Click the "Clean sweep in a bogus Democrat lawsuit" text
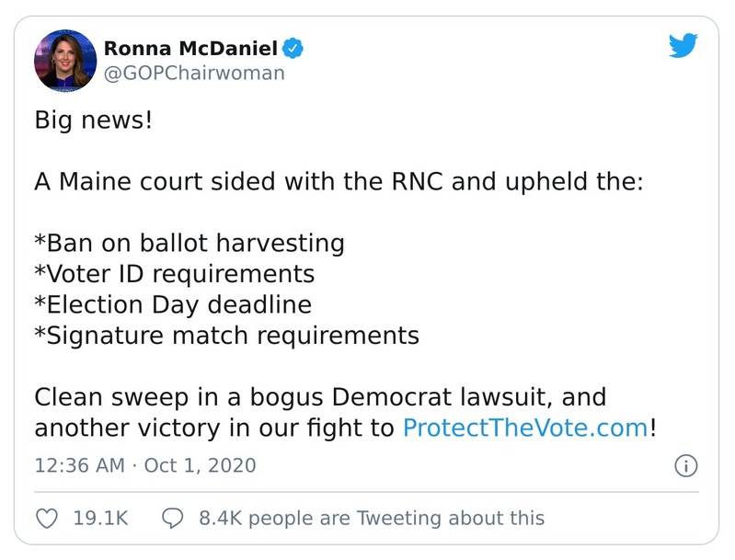The width and height of the screenshot is (735, 560). click(x=320, y=397)
